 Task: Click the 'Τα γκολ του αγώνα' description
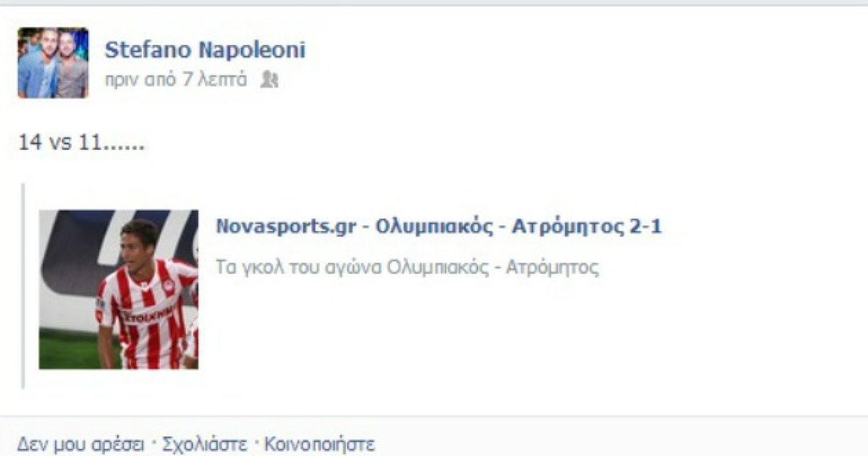pyautogui.click(x=407, y=268)
